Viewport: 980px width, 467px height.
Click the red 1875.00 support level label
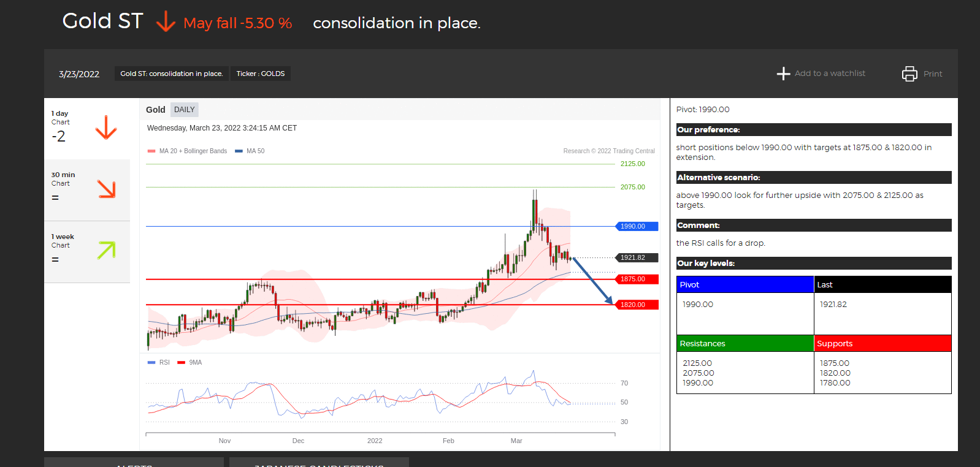(x=637, y=279)
